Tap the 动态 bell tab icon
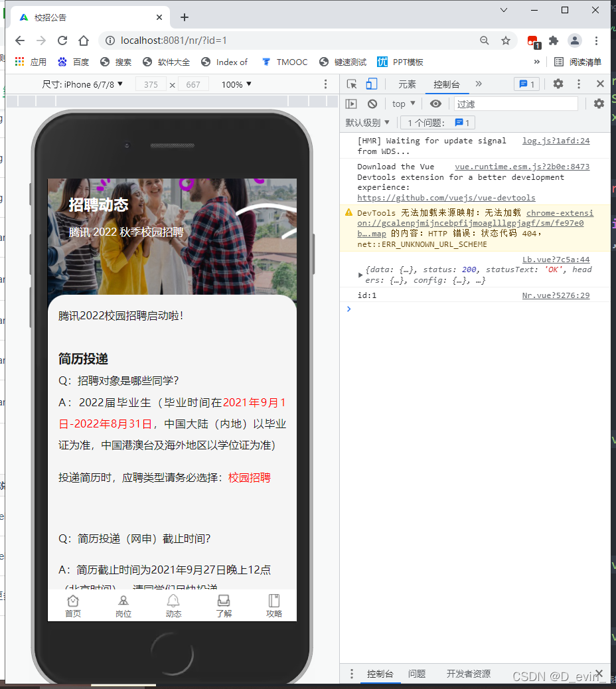Screen dimensions: 616x689 [x=173, y=607]
